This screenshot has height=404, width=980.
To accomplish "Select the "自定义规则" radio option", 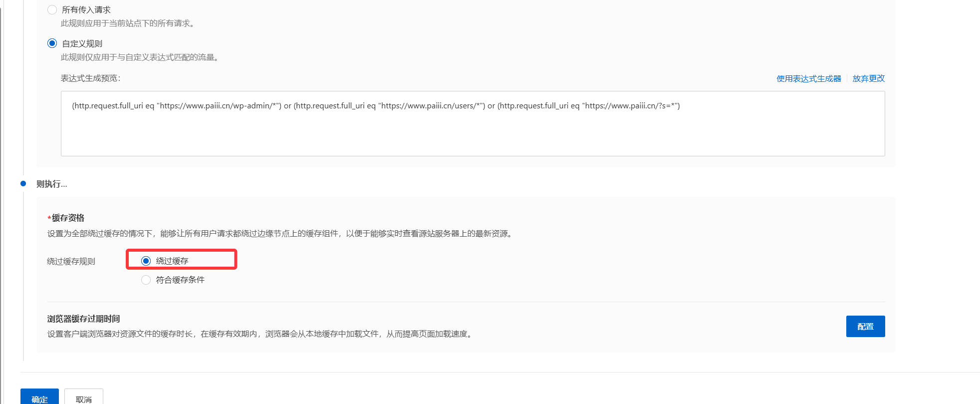I will coord(52,43).
